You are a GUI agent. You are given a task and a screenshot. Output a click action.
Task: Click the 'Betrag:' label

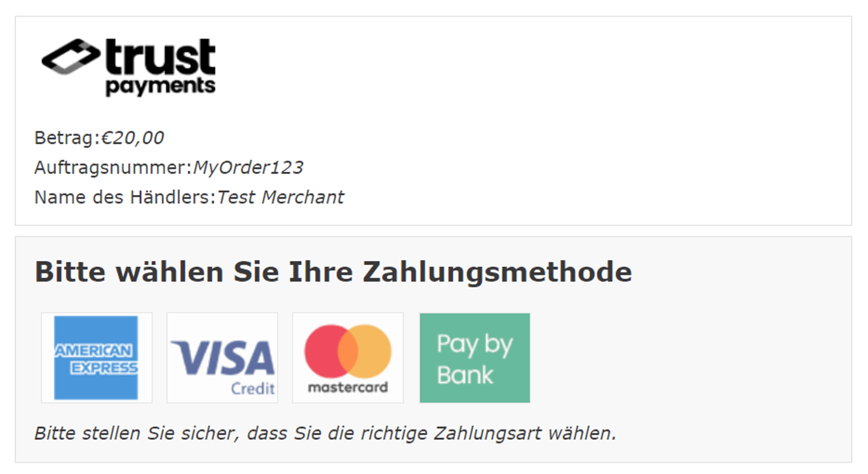pyautogui.click(x=68, y=138)
